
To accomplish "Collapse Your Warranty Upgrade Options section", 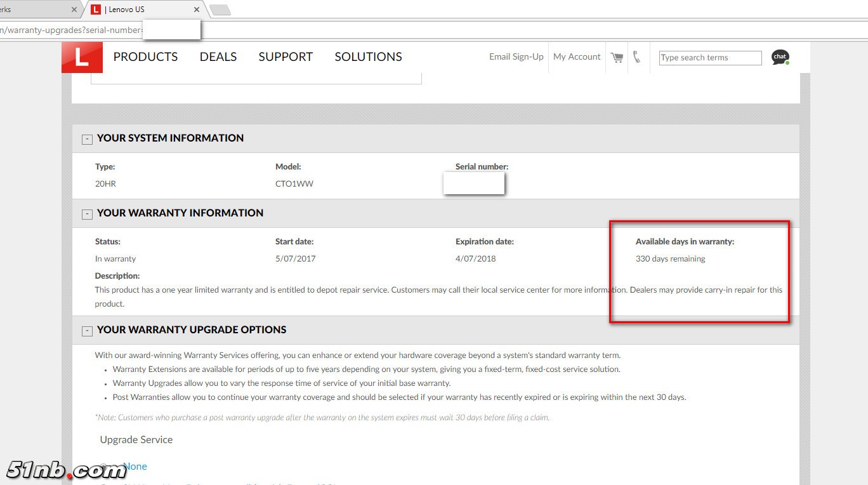I will pos(88,331).
